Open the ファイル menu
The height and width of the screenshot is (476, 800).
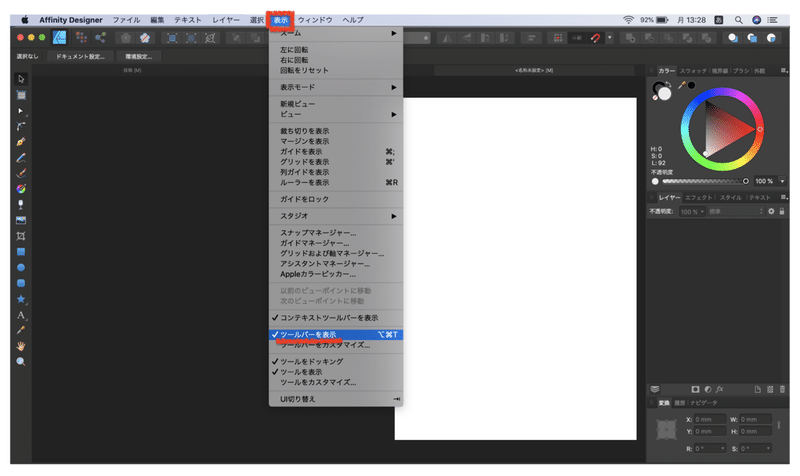click(x=127, y=20)
